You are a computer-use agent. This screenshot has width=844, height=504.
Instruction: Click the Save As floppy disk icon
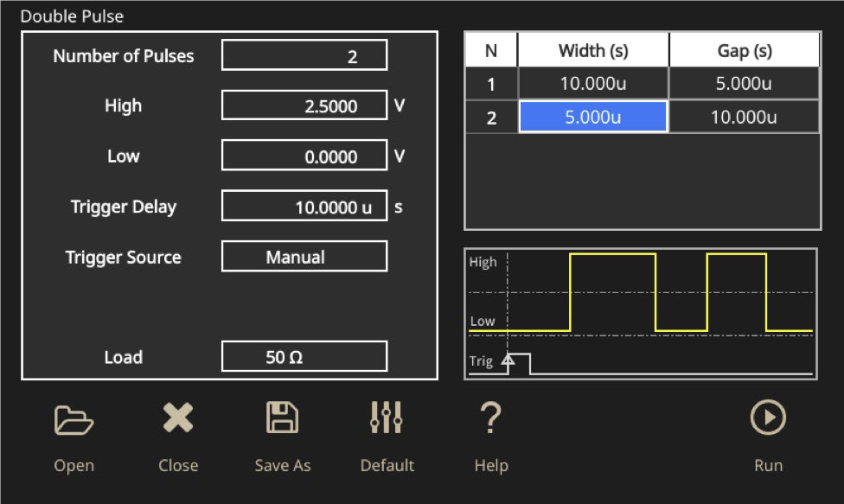click(282, 419)
